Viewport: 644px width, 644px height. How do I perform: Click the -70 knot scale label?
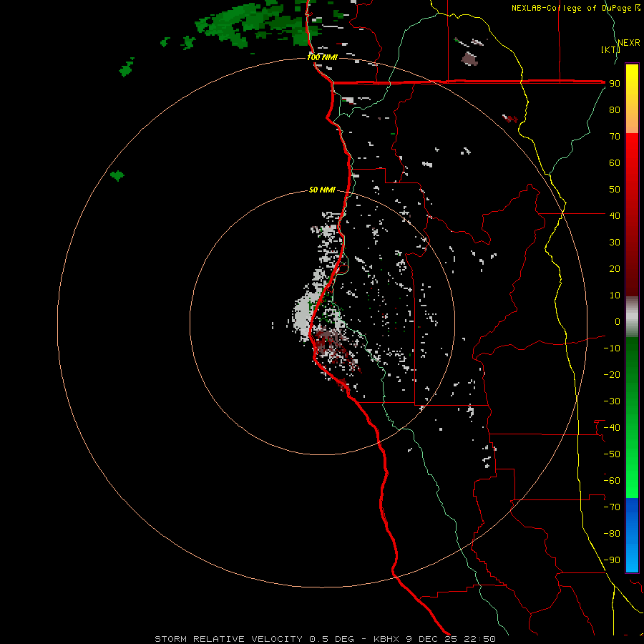(x=612, y=507)
